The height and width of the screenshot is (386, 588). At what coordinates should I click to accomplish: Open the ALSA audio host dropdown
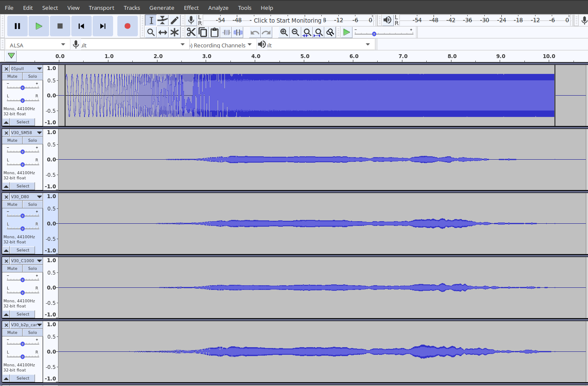(37, 45)
